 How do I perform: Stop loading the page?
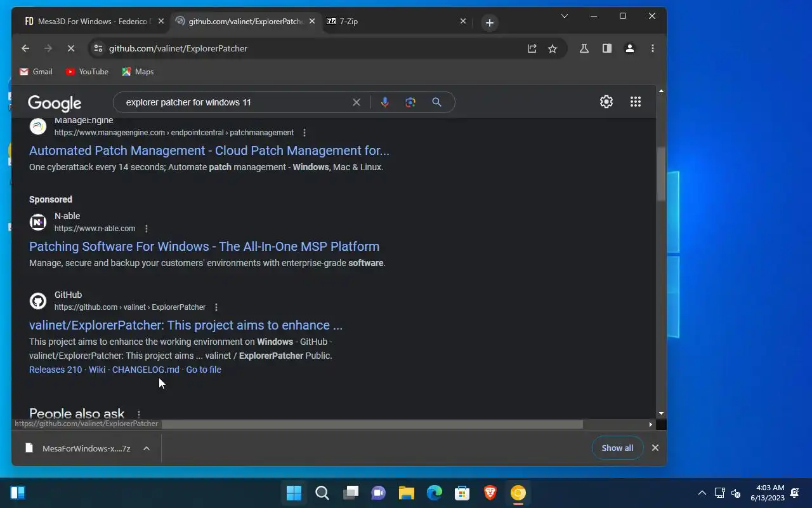(71, 48)
